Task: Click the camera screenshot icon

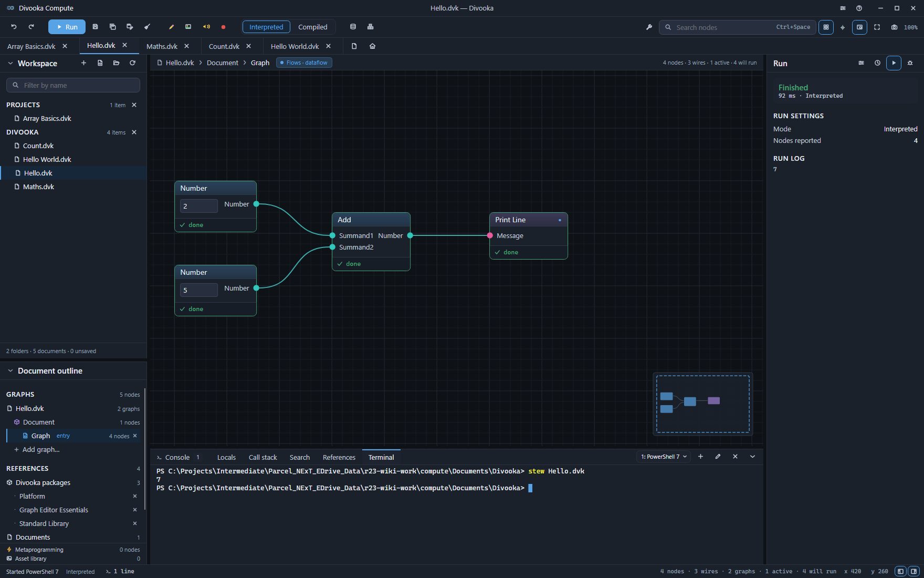Action: tap(894, 27)
